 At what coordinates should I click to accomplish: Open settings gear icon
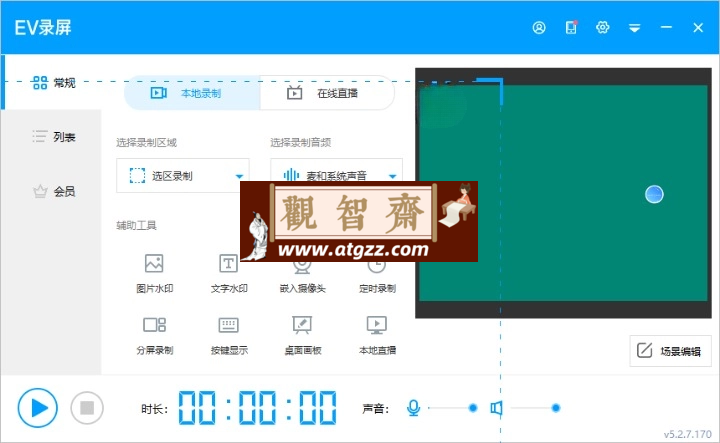coord(602,28)
